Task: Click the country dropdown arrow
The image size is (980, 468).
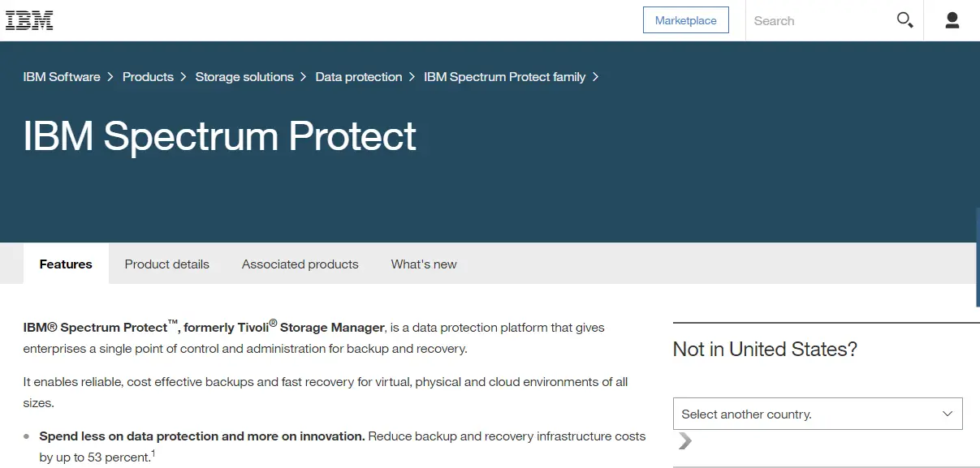Action: point(948,414)
